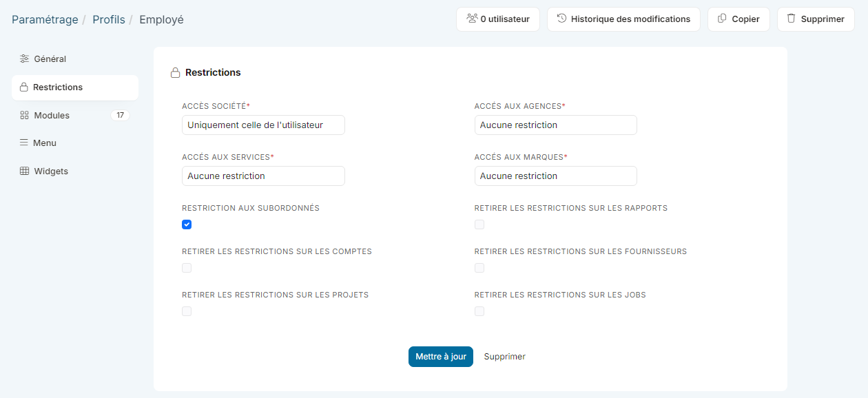Click the users icon beside 0 utilisateur
This screenshot has height=398, width=868.
pos(472,19)
